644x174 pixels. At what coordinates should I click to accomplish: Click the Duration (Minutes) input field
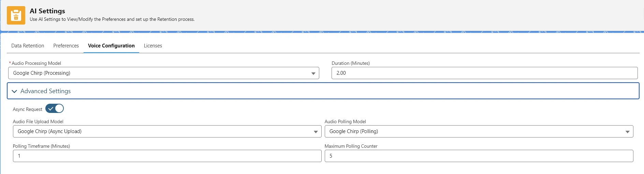[x=484, y=73]
